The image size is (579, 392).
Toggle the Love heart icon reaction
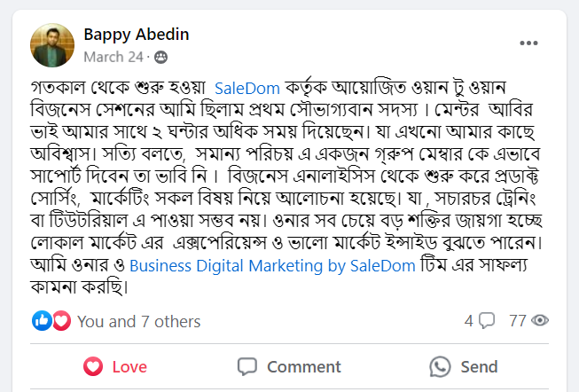coord(93,366)
